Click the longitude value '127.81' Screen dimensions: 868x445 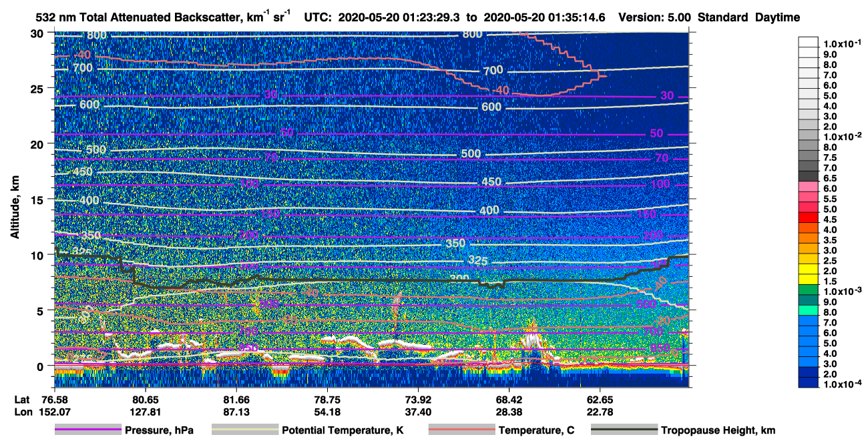pos(145,411)
